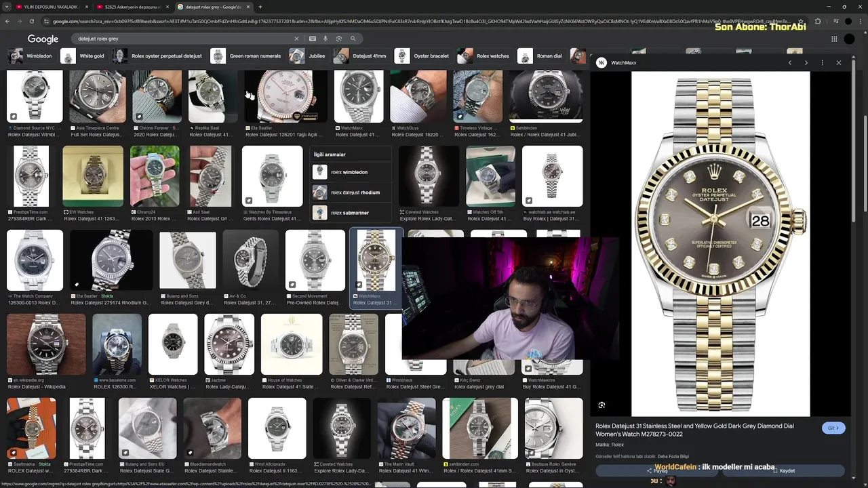Open related search rolex wimbledon
The width and height of the screenshot is (868, 488).
(350, 172)
